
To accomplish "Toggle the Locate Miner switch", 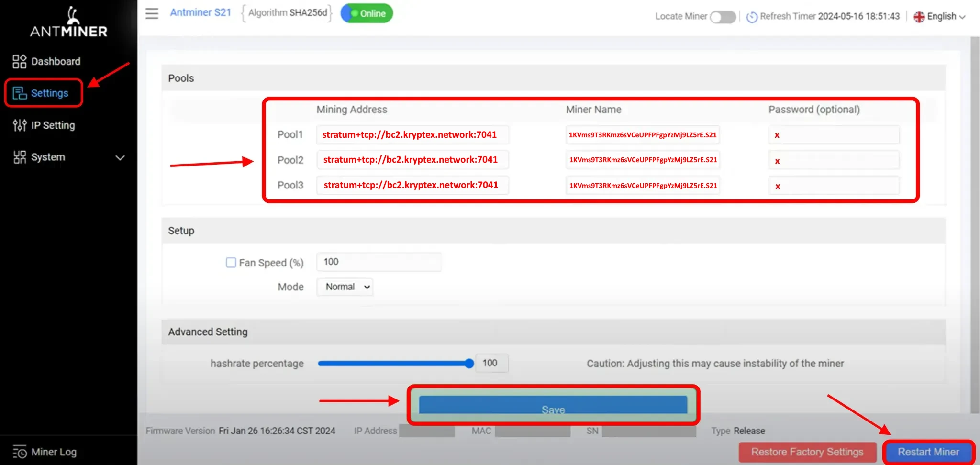I will point(723,17).
